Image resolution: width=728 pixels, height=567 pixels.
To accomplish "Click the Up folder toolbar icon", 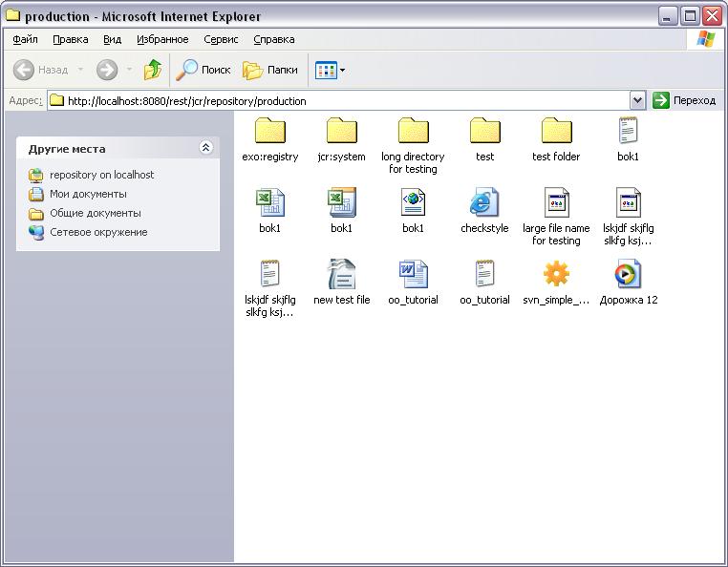I will click(153, 70).
